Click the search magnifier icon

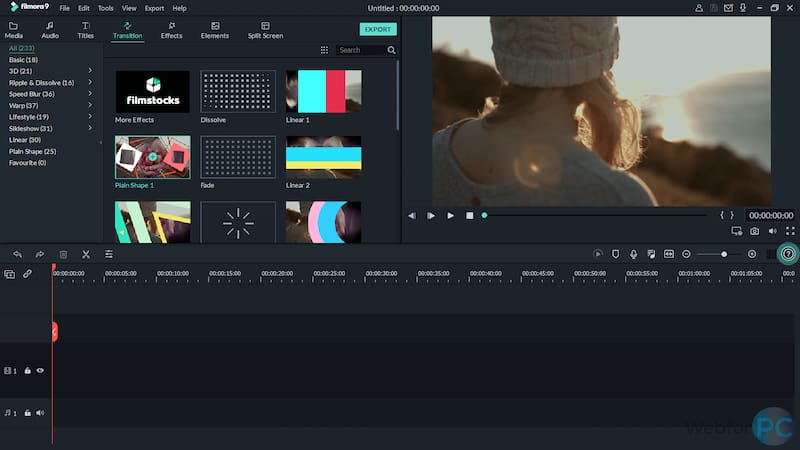(x=391, y=50)
